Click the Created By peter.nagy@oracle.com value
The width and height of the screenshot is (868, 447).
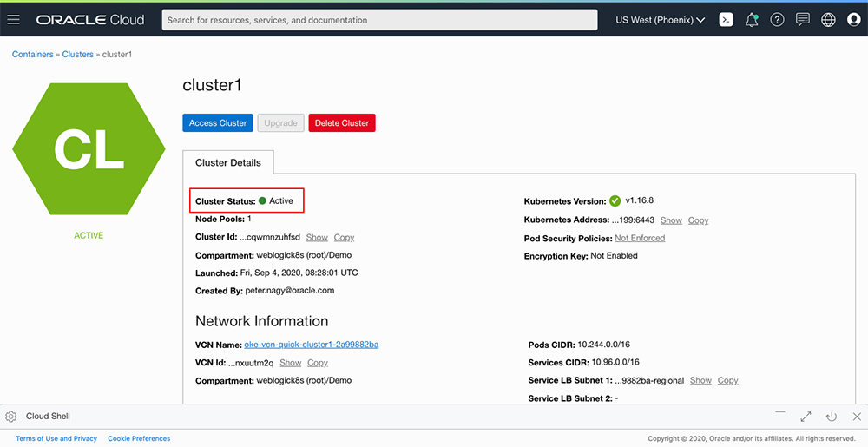[x=290, y=291]
